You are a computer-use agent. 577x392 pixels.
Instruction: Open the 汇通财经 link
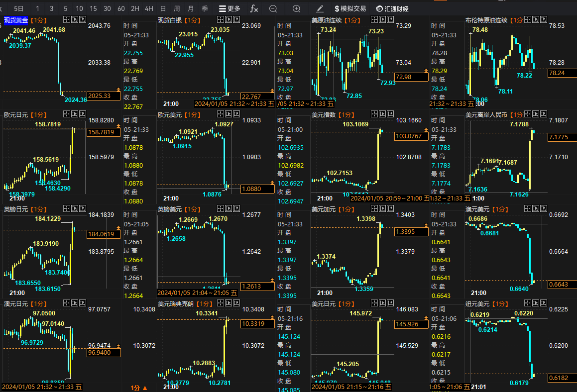tap(392, 8)
